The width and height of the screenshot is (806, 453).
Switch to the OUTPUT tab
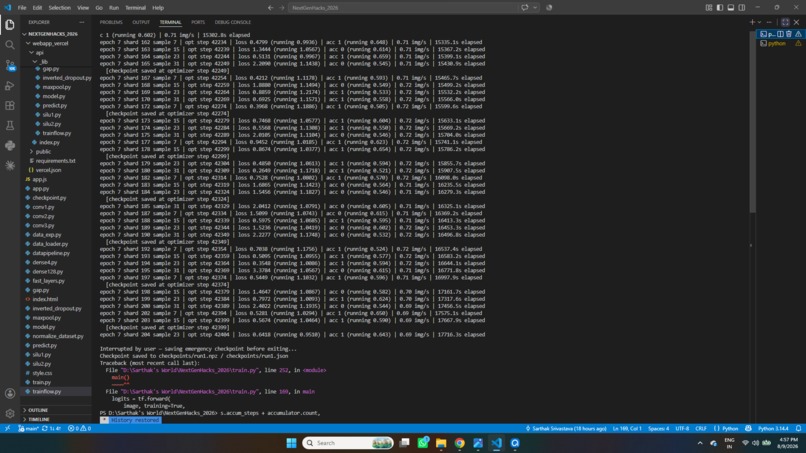point(141,22)
